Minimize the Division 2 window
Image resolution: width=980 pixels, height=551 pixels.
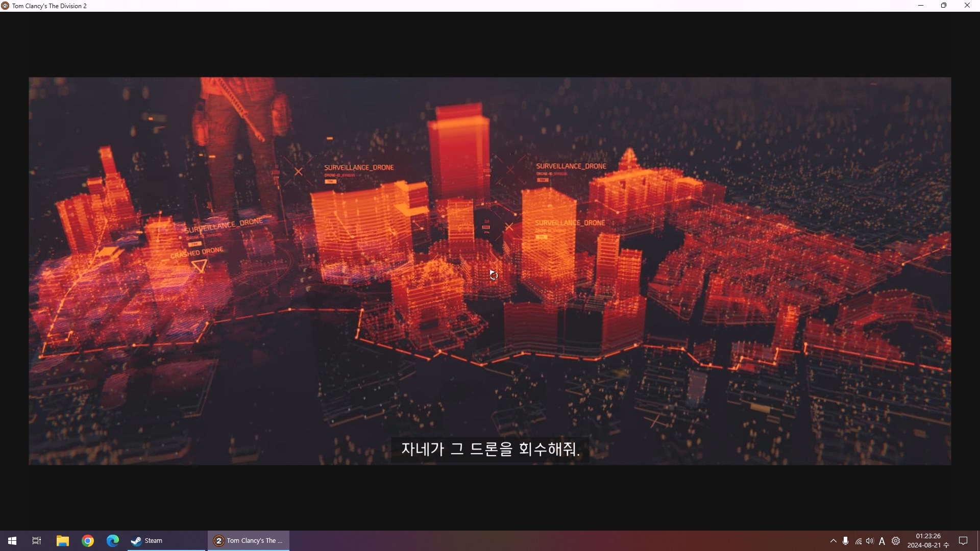921,6
